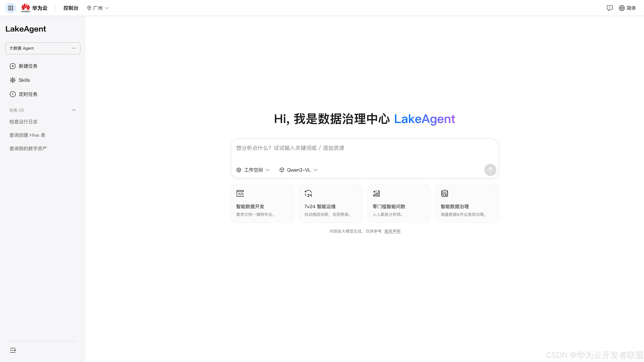Click the Huawei Cloud logo
Viewport: 644px width, 362px height.
(x=34, y=8)
